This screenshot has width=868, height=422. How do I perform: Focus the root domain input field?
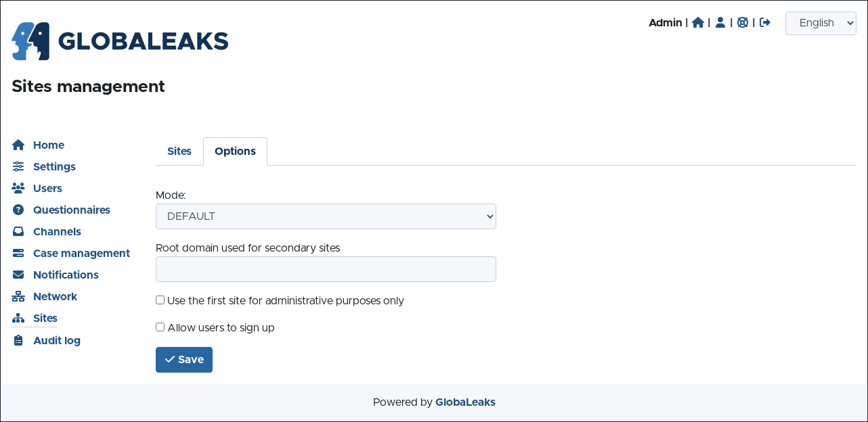326,269
